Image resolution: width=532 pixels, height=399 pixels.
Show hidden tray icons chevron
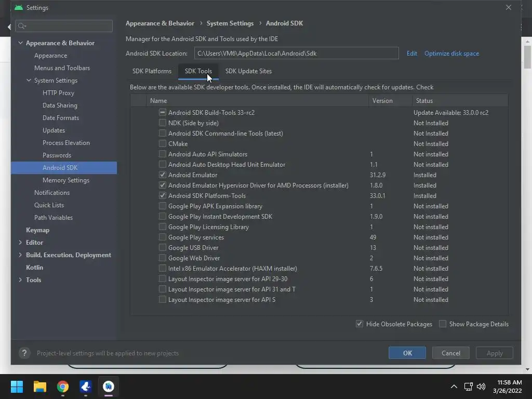coord(454,387)
